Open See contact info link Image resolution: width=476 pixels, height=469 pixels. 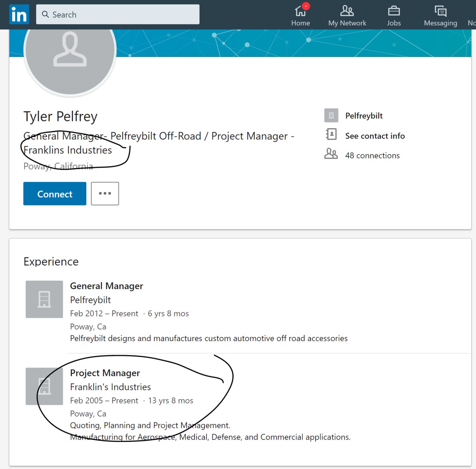click(375, 136)
